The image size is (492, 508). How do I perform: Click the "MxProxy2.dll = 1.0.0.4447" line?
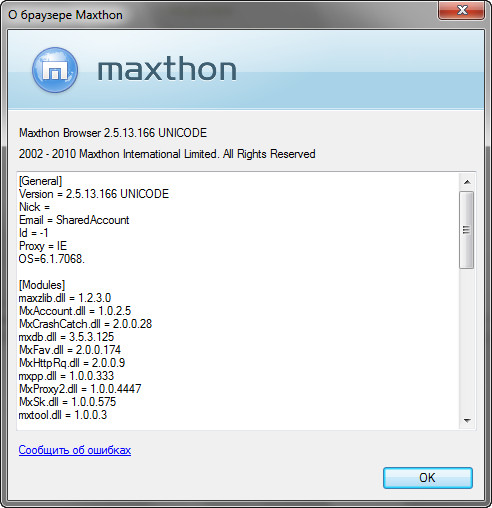pos(80,389)
